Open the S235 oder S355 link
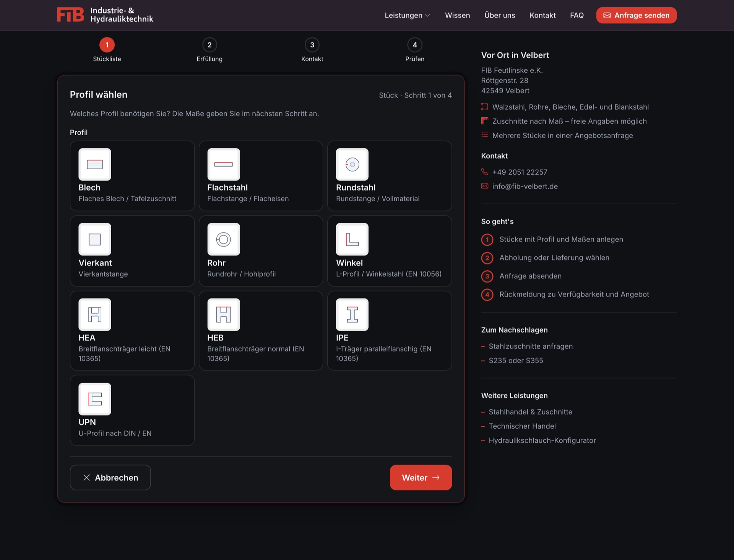 [516, 361]
